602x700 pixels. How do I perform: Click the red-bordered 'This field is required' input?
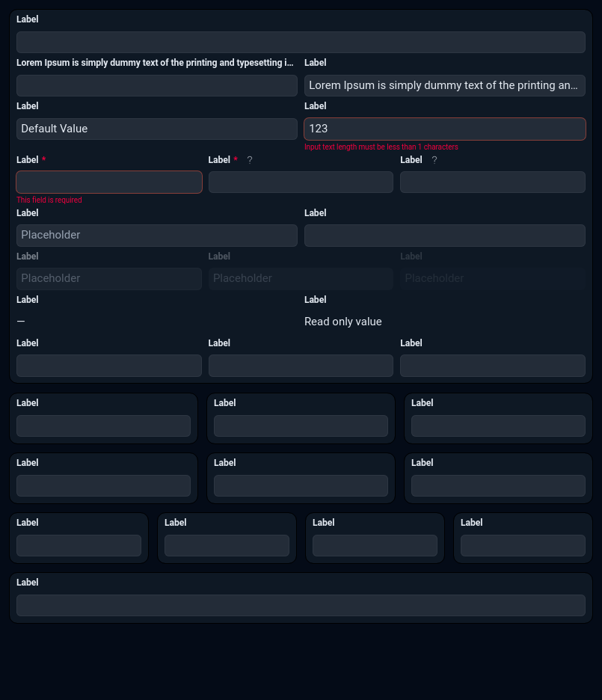point(109,182)
